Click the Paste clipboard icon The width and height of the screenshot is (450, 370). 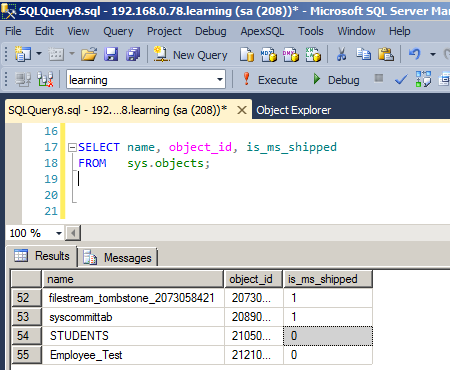click(x=386, y=54)
